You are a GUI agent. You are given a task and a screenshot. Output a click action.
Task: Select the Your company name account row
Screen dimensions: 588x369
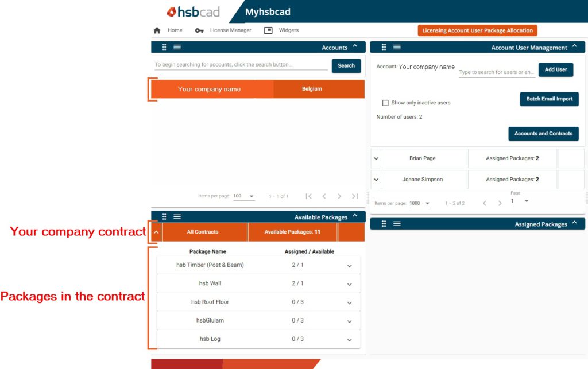pyautogui.click(x=258, y=89)
